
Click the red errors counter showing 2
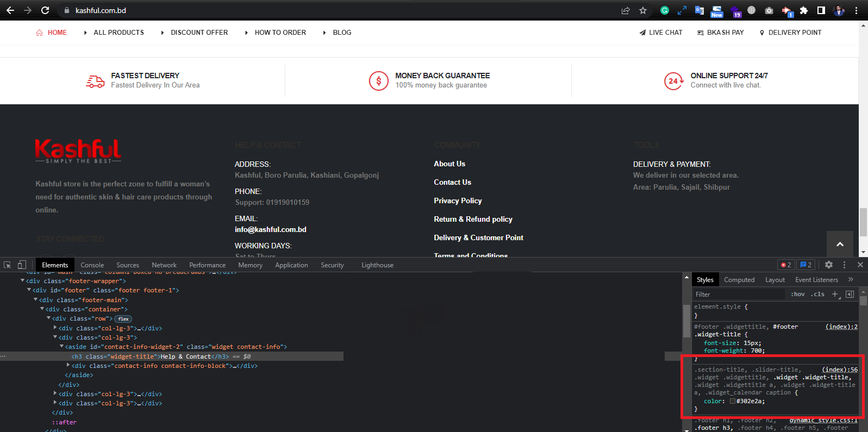[x=786, y=265]
